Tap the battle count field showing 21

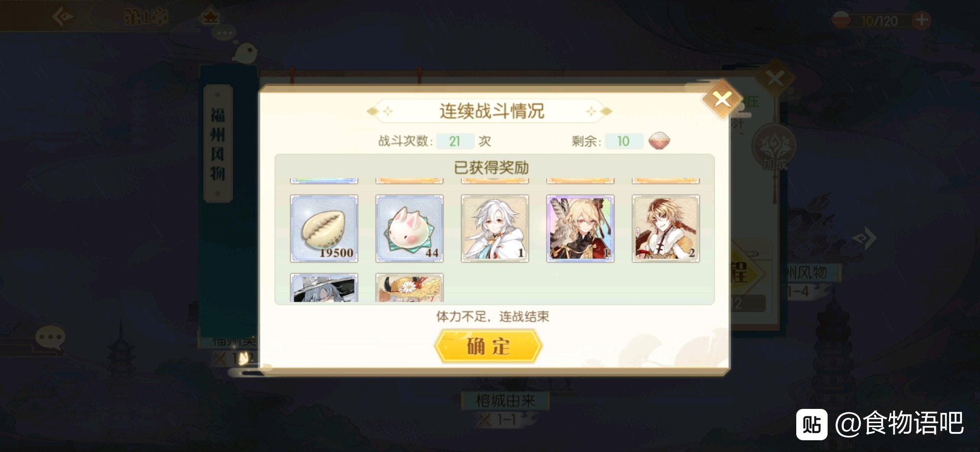455,142
